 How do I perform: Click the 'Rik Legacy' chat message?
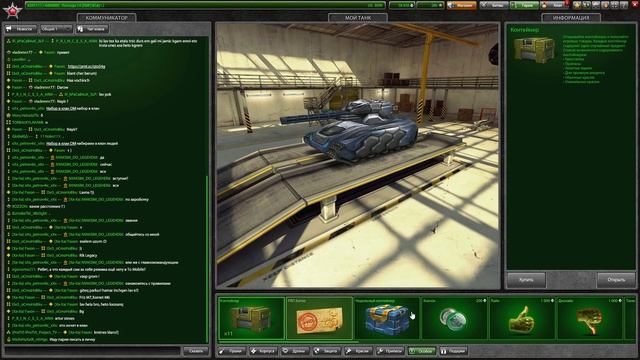(x=88, y=256)
